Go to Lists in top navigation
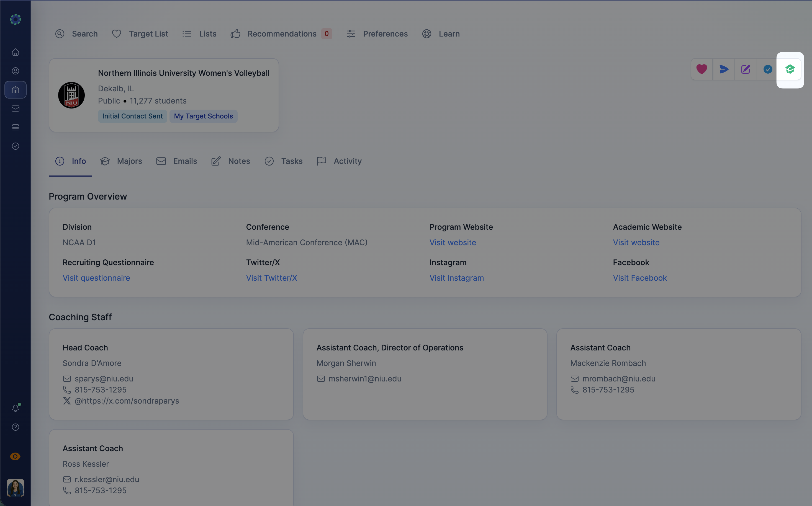Screen dimensions: 812x506 pos(199,34)
